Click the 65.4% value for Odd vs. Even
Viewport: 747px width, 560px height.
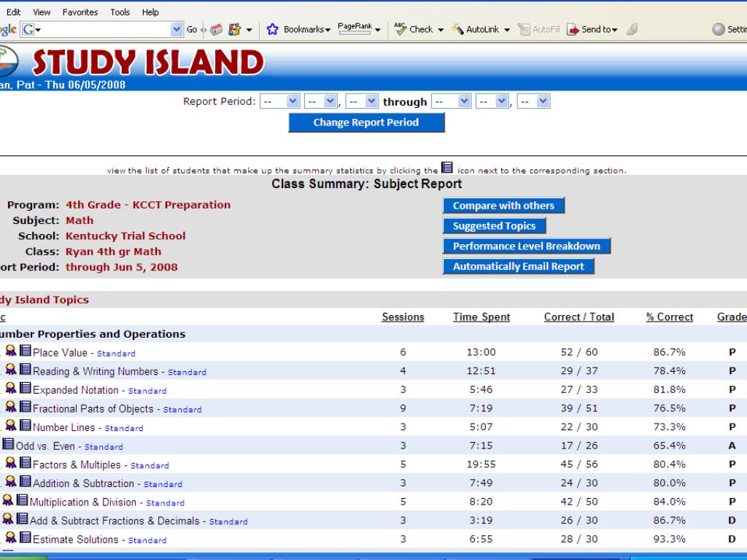click(670, 446)
